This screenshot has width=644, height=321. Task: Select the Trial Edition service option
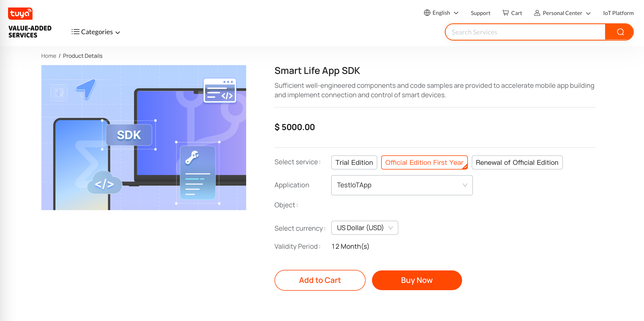[x=354, y=162]
